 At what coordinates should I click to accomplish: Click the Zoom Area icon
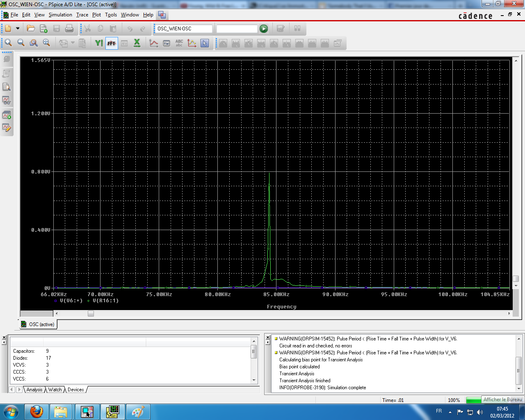(x=34, y=43)
